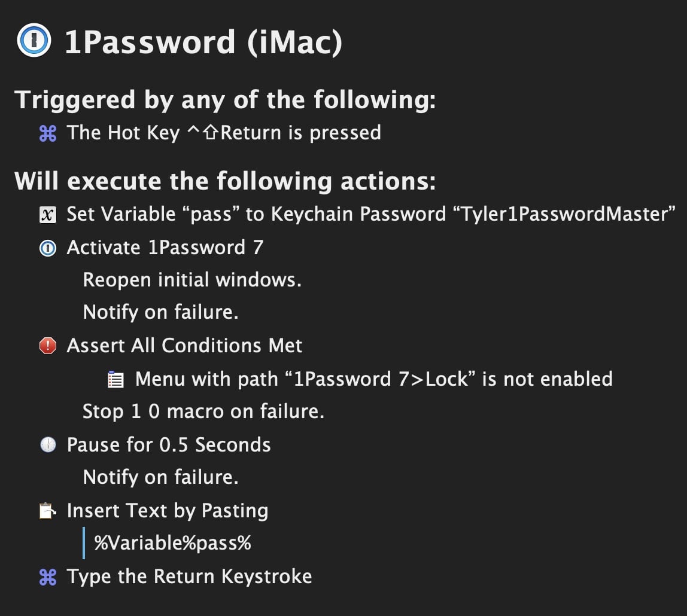The height and width of the screenshot is (616, 687).
Task: Select the Type the Return Keystroke action
Action: point(189,577)
